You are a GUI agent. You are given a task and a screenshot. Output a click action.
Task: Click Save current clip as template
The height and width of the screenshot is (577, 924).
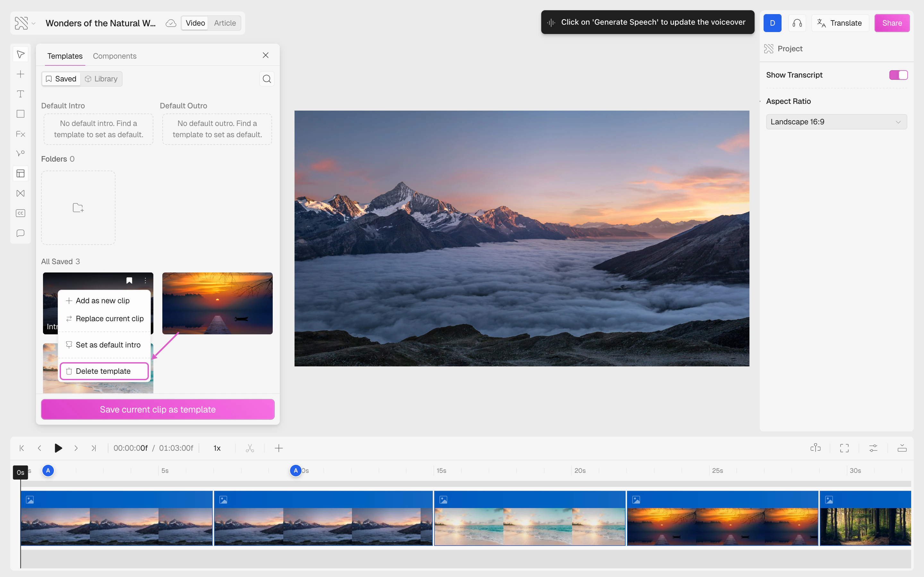[158, 409]
